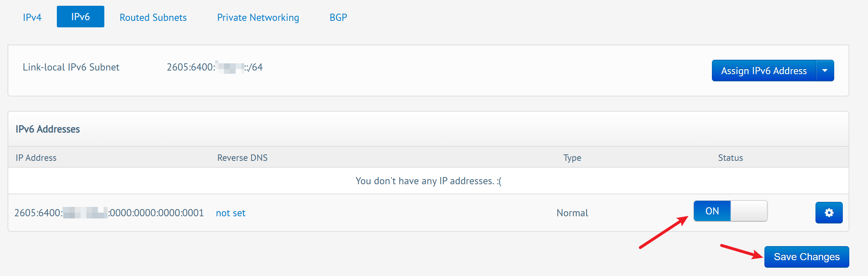Select the IPv6 tab

click(x=81, y=17)
